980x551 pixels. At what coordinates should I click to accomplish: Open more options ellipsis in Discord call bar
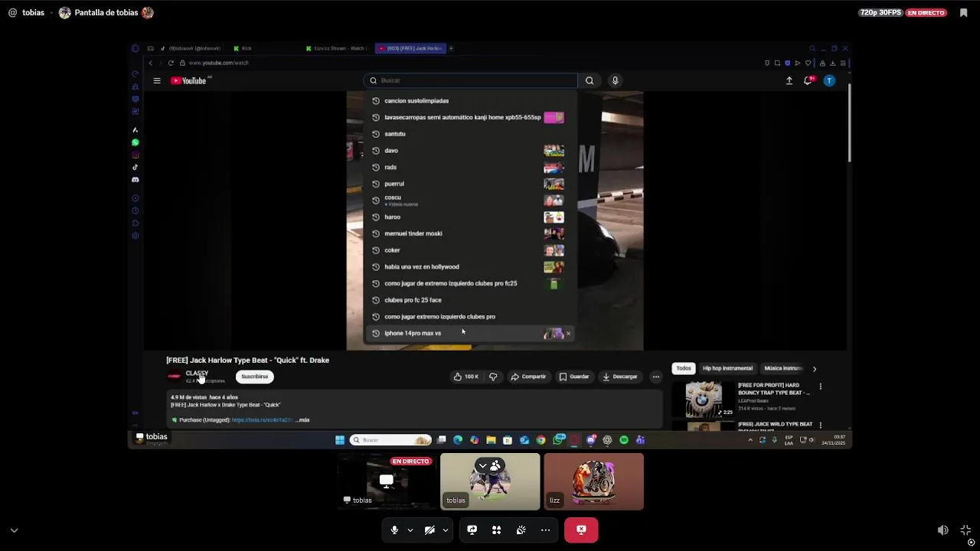(545, 530)
